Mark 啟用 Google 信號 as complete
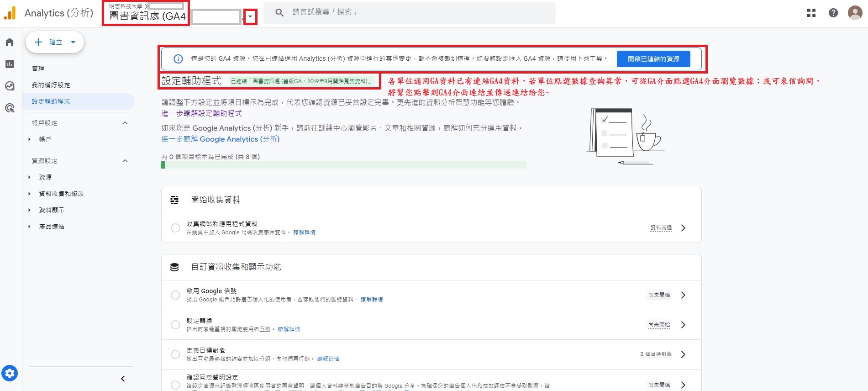 [x=175, y=295]
